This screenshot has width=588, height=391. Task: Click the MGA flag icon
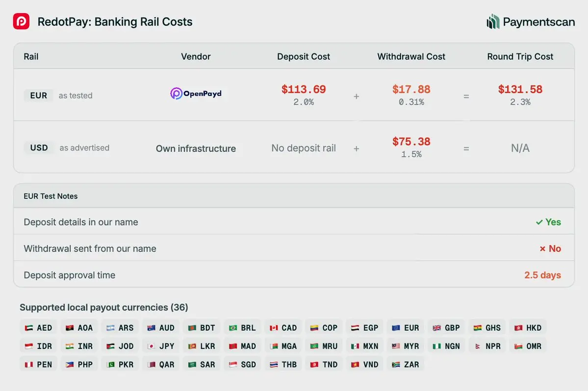pos(274,346)
